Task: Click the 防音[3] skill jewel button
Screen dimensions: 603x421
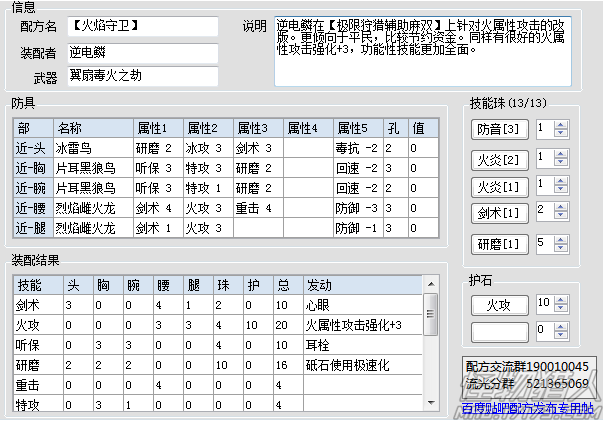Action: [x=497, y=129]
